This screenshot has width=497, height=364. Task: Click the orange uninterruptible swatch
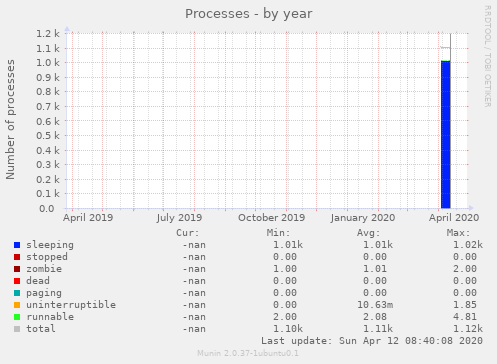(17, 305)
